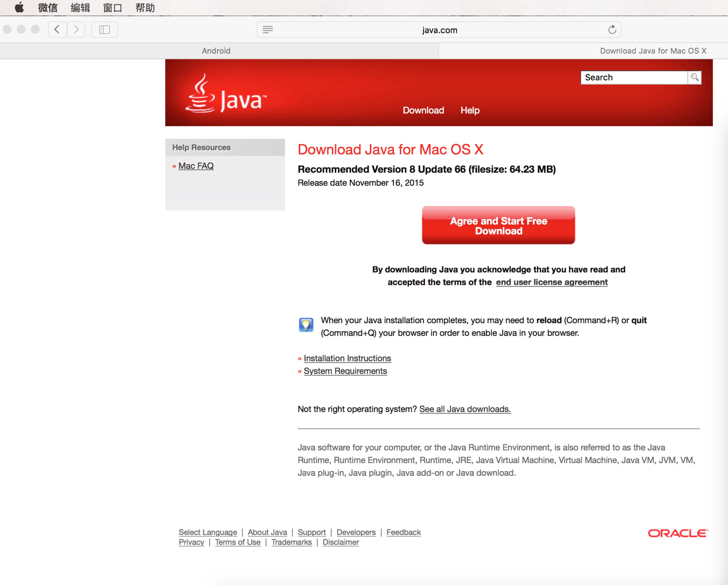
Task: Click See all Java downloads link
Action: [465, 409]
